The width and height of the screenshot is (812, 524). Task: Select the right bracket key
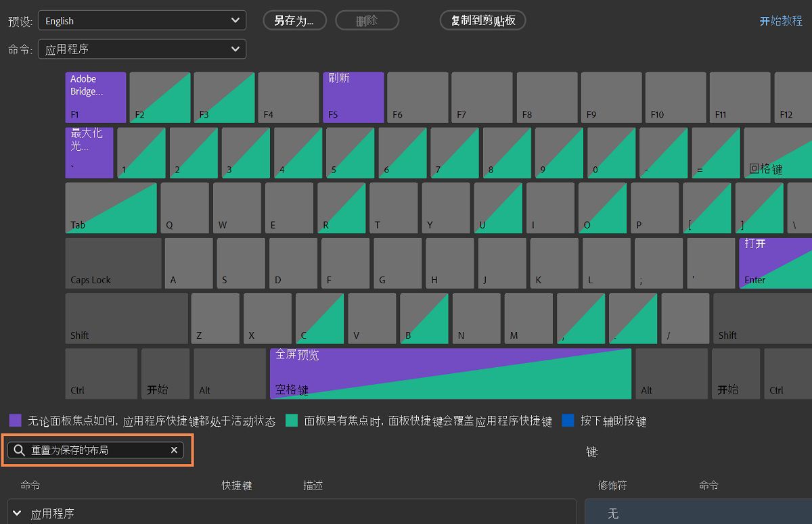[759, 208]
